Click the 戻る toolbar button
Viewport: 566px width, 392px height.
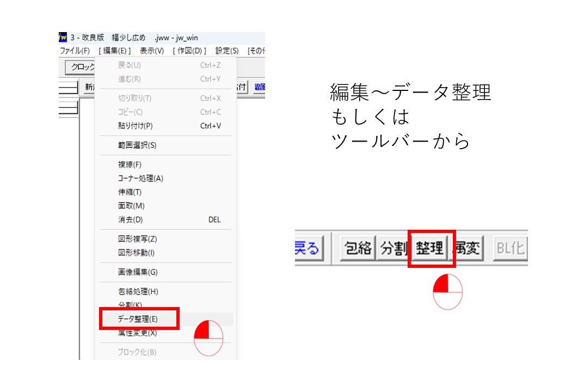pos(308,248)
